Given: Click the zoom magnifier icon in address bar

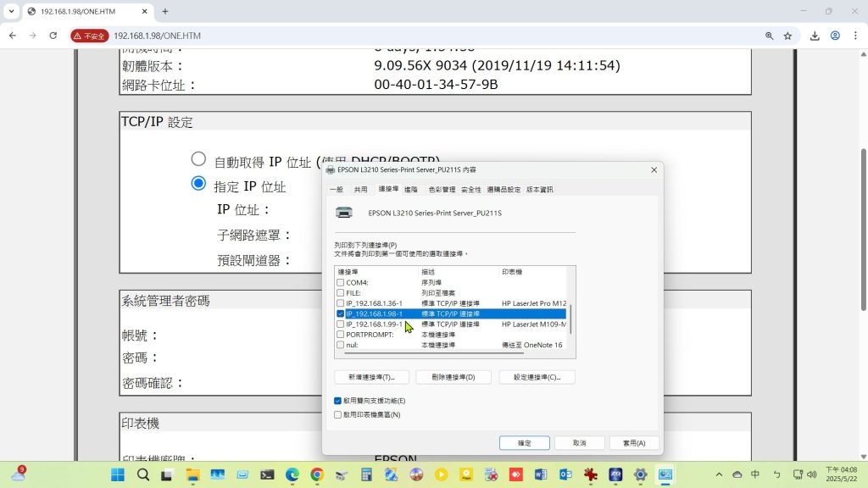Looking at the screenshot, I should point(769,36).
